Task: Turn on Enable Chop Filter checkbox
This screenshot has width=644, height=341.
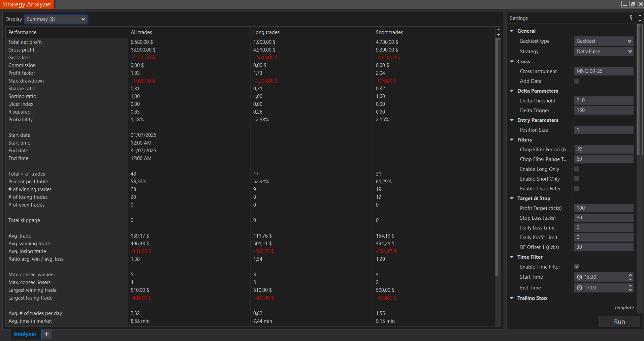Action: (577, 189)
